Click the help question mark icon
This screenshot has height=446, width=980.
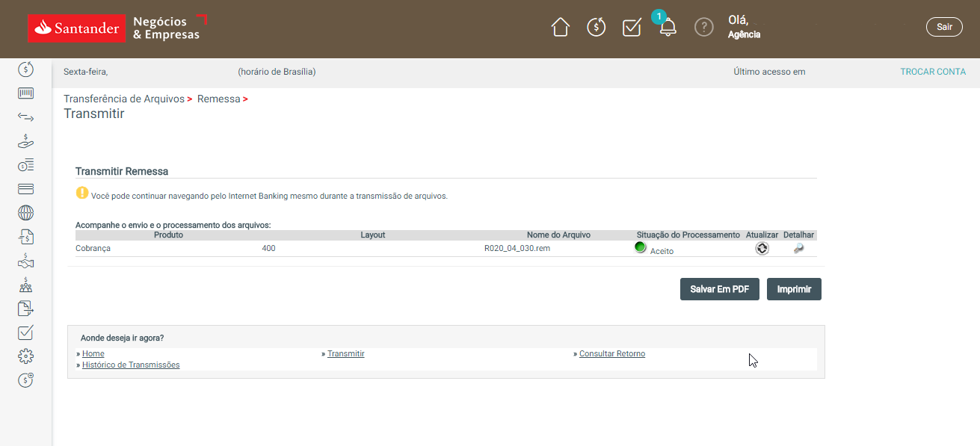(703, 28)
